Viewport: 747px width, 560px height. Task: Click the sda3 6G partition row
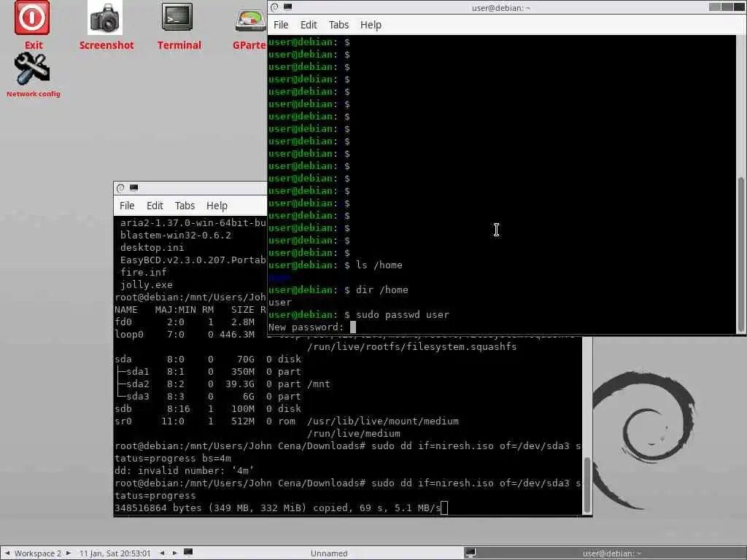click(208, 396)
